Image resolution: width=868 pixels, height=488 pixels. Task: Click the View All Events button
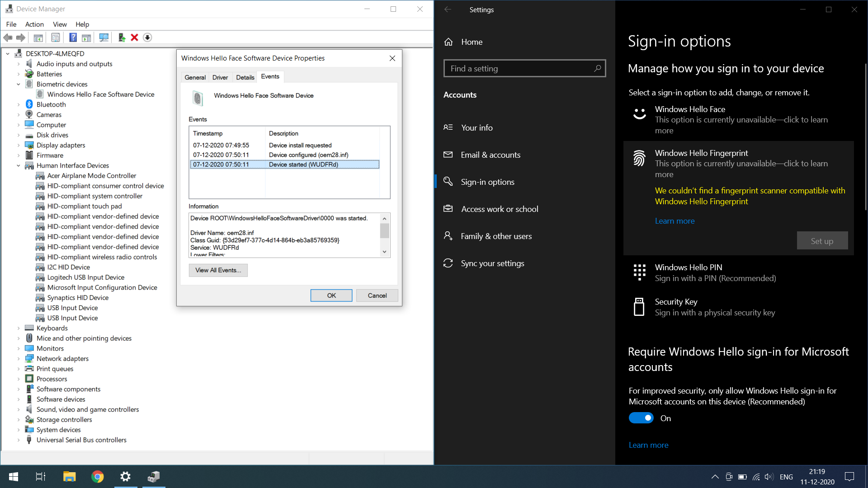click(218, 270)
